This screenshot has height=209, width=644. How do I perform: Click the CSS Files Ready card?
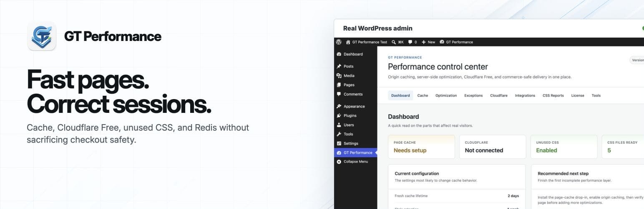[x=623, y=147]
